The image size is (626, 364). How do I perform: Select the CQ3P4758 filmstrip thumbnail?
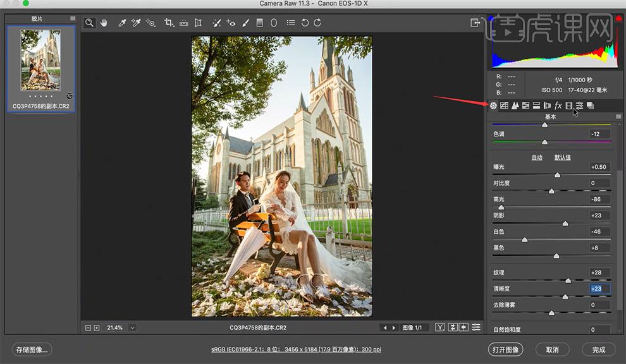click(41, 61)
